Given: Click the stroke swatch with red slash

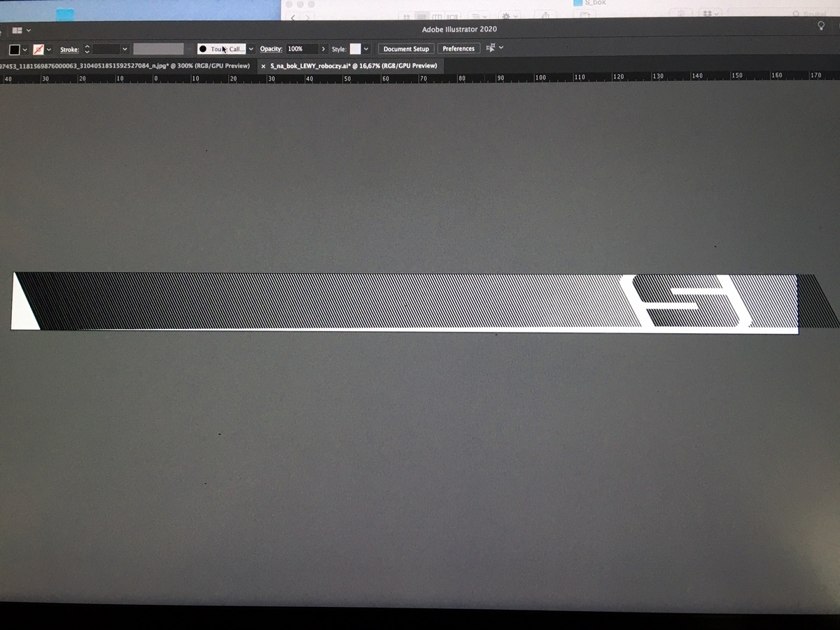Looking at the screenshot, I should tap(38, 50).
